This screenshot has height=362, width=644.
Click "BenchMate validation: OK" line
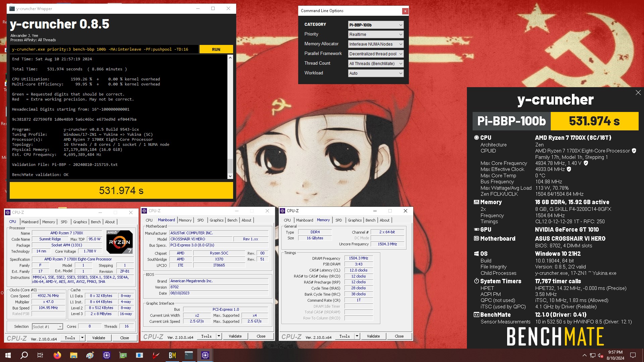tap(40, 175)
